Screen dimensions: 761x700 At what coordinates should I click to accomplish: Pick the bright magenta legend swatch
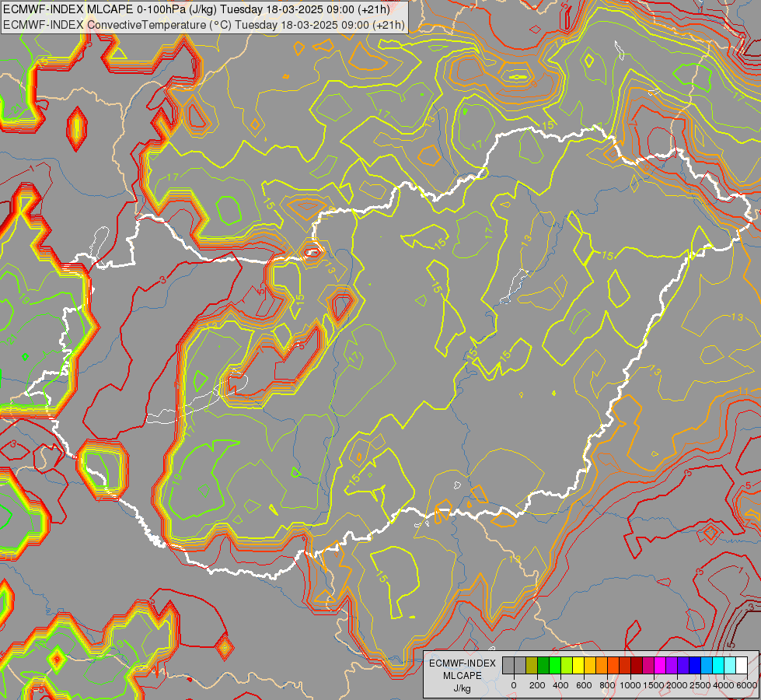[661, 665]
